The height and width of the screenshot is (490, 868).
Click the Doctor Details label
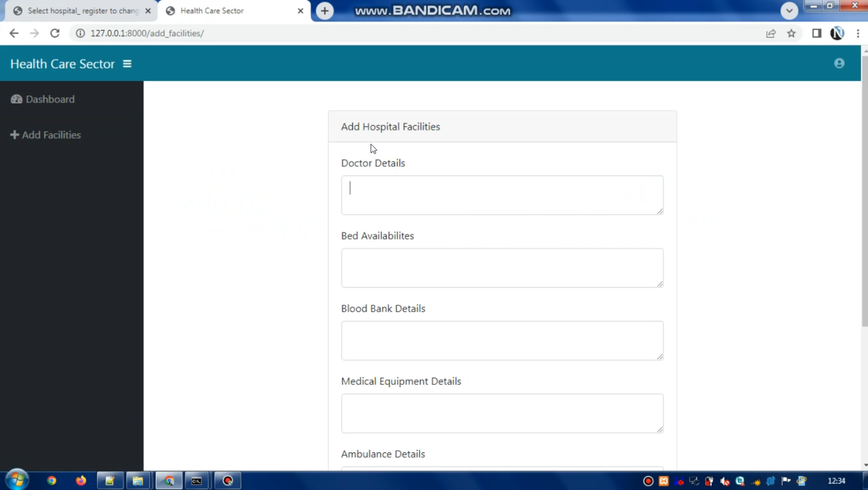click(373, 163)
